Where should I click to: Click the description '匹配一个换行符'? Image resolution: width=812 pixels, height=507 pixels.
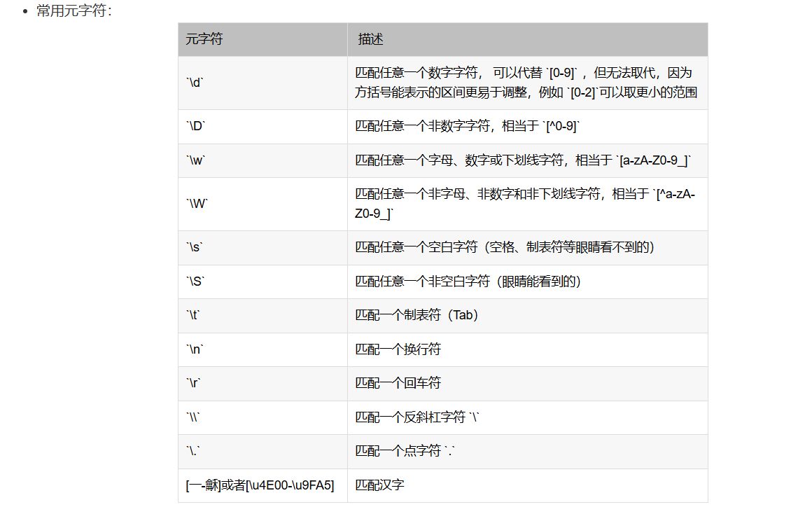pyautogui.click(x=398, y=349)
